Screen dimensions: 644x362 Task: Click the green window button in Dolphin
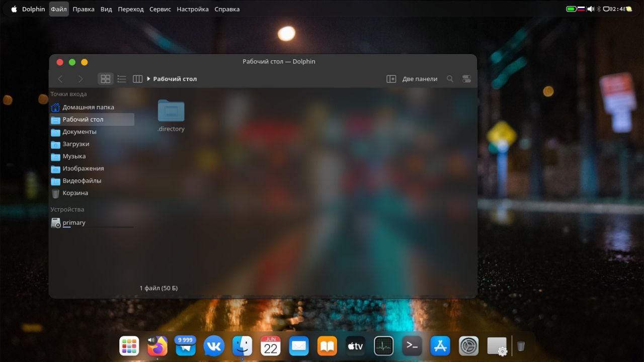(x=72, y=62)
